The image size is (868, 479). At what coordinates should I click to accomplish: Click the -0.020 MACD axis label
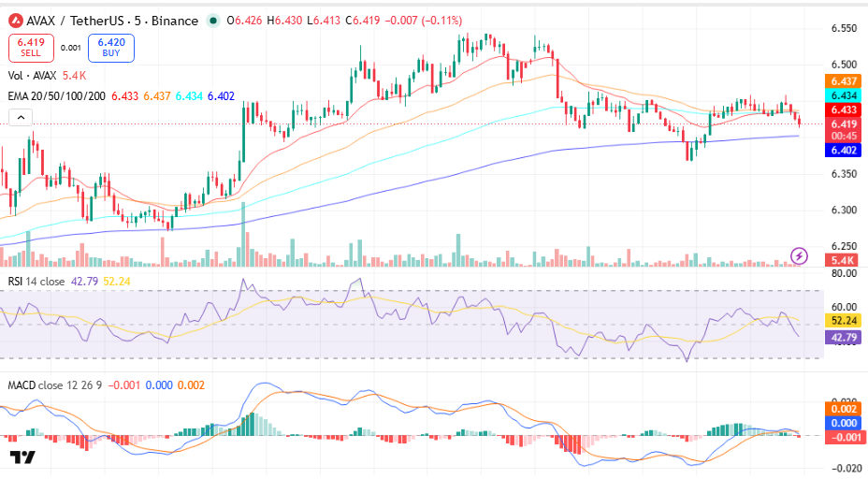click(x=846, y=469)
